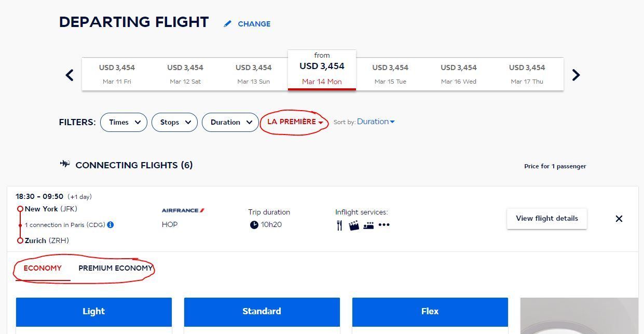The height and width of the screenshot is (334, 644).
Task: Click the CHANGE link
Action: [x=254, y=24]
